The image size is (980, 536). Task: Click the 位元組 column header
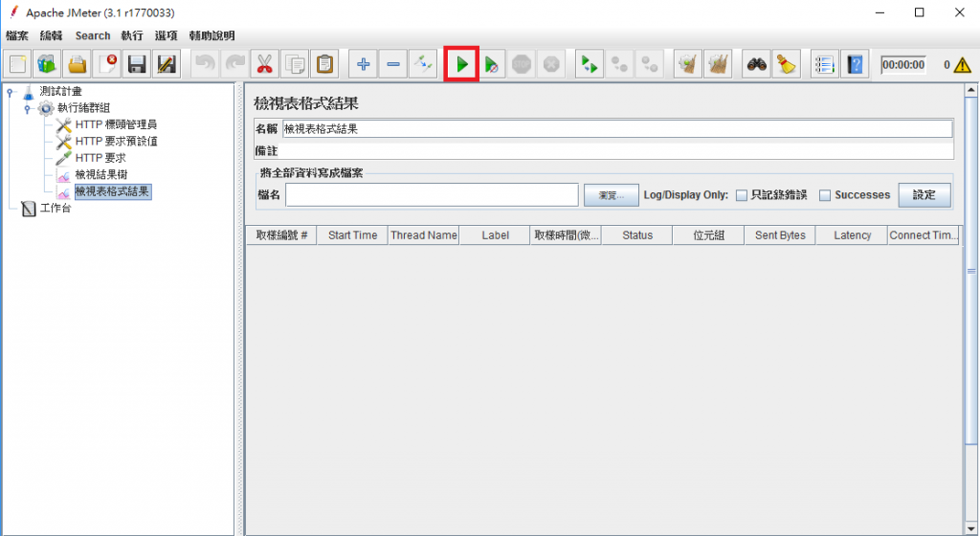pos(709,235)
